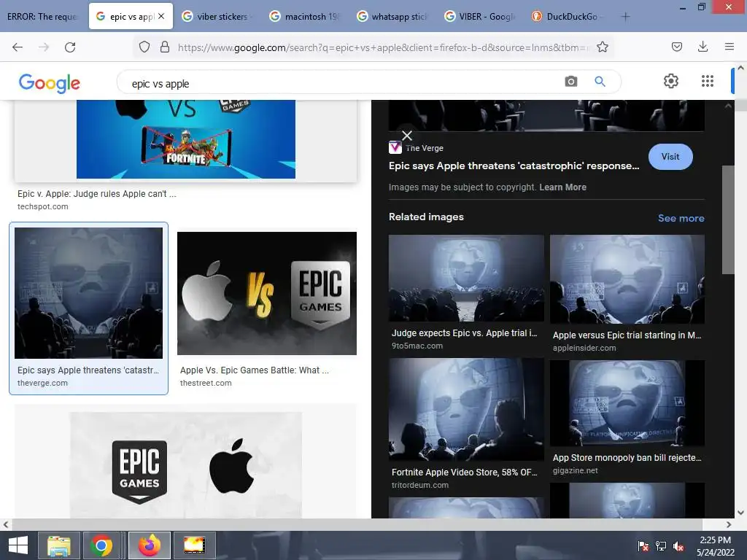Open the tritordeum.com related image
Screen dimensions: 747x560
(x=466, y=410)
